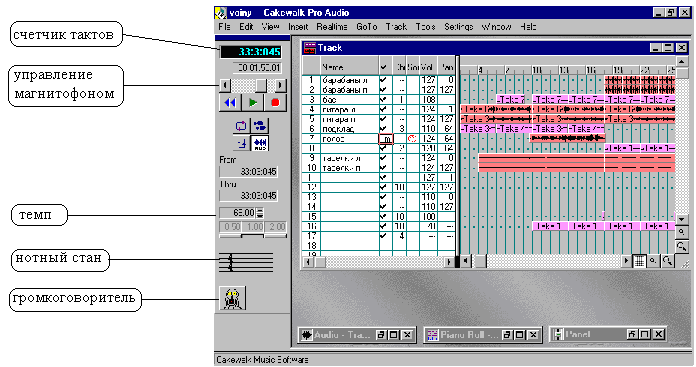Click the blue Rewind transport button

point(230,103)
